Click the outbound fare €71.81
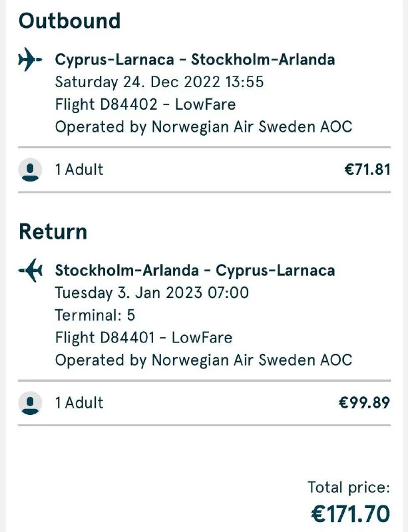The image size is (408, 532). pyautogui.click(x=367, y=170)
